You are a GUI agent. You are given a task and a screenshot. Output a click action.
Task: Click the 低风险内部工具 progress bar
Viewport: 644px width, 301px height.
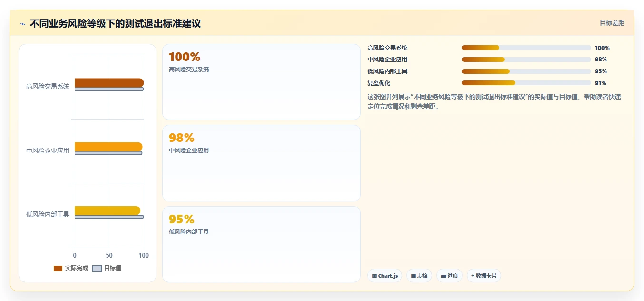coord(526,71)
